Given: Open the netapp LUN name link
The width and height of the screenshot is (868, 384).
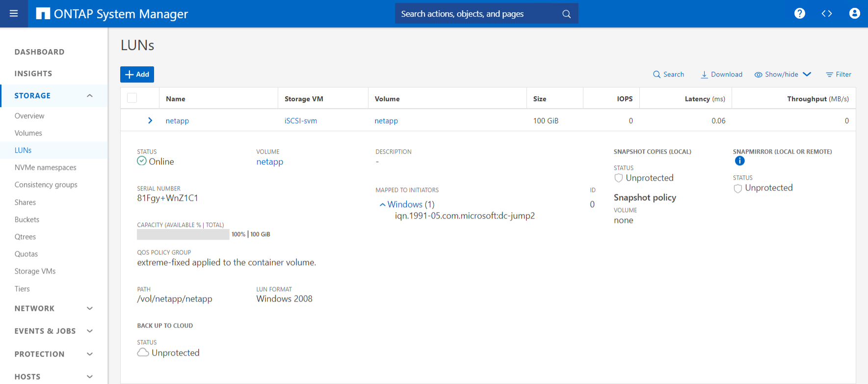Looking at the screenshot, I should point(177,121).
